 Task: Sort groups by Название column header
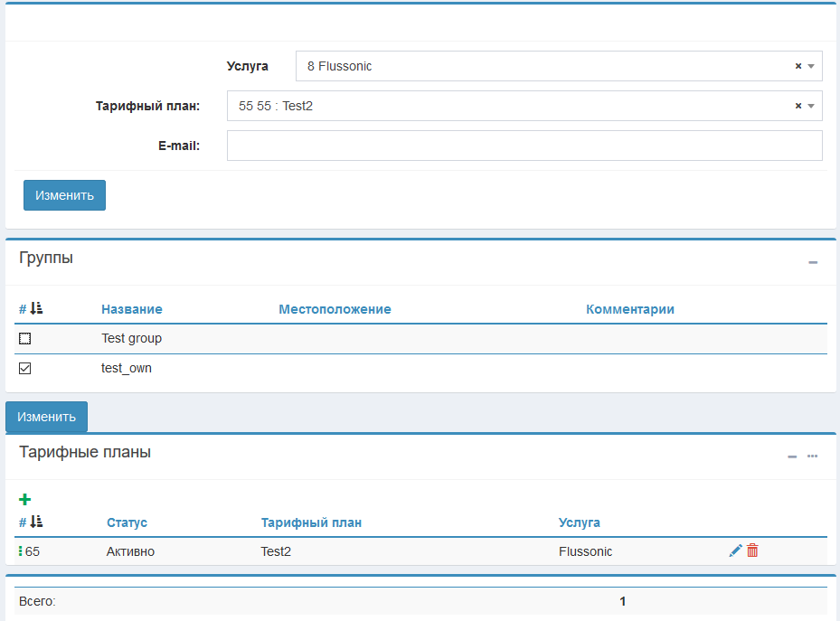(132, 309)
